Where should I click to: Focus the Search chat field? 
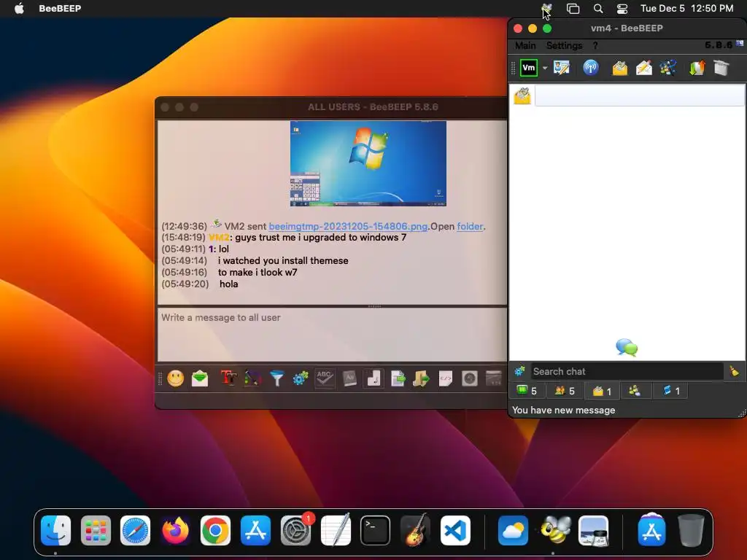point(627,371)
